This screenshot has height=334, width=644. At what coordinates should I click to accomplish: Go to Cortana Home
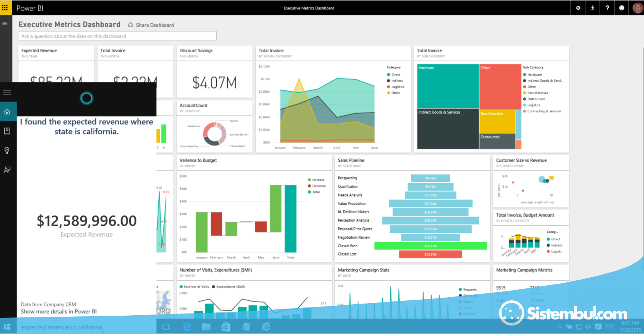(7, 112)
